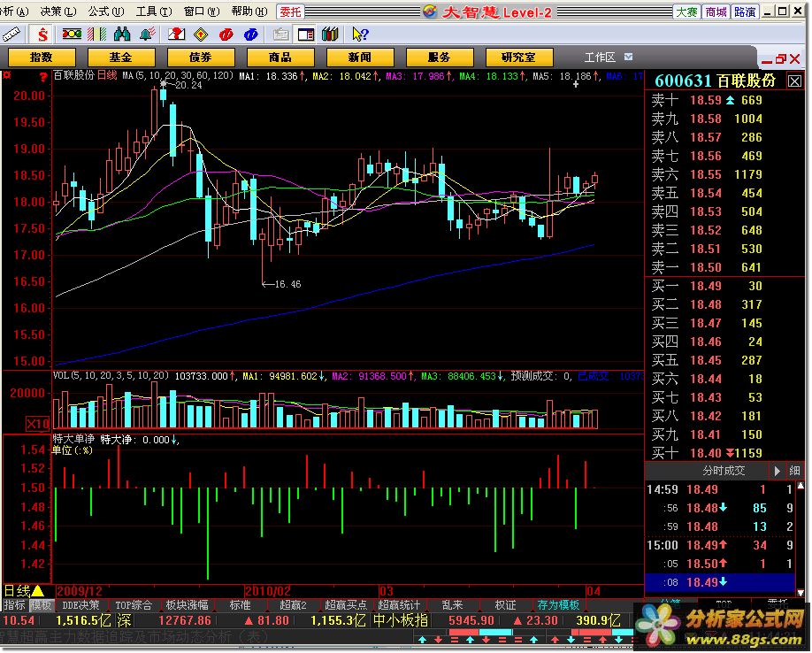
Task: Select the TOP综合 template tab
Action: (x=133, y=605)
